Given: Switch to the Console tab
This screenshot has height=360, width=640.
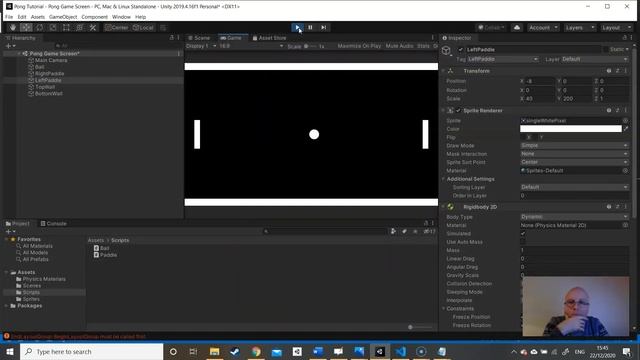Looking at the screenshot, I should [53, 223].
